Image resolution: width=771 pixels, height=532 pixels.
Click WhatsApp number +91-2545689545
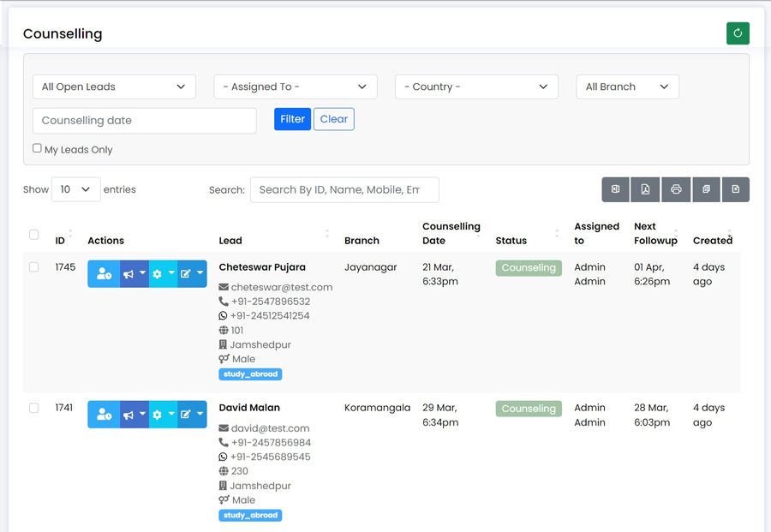271,457
